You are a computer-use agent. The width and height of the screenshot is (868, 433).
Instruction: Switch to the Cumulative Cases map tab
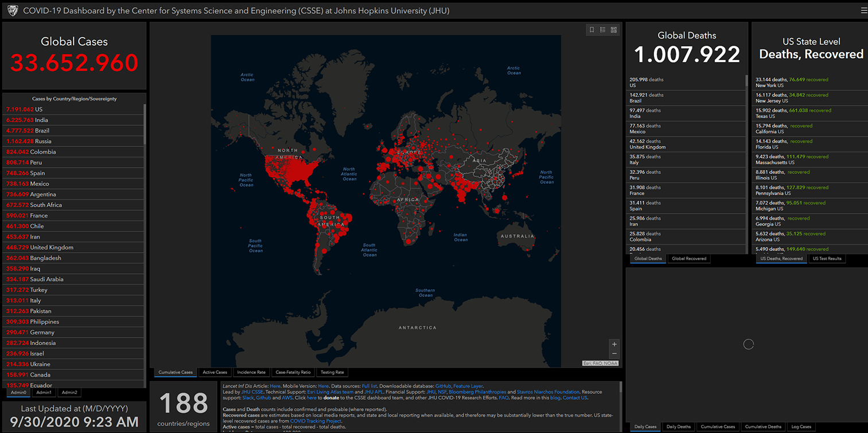pyautogui.click(x=176, y=372)
